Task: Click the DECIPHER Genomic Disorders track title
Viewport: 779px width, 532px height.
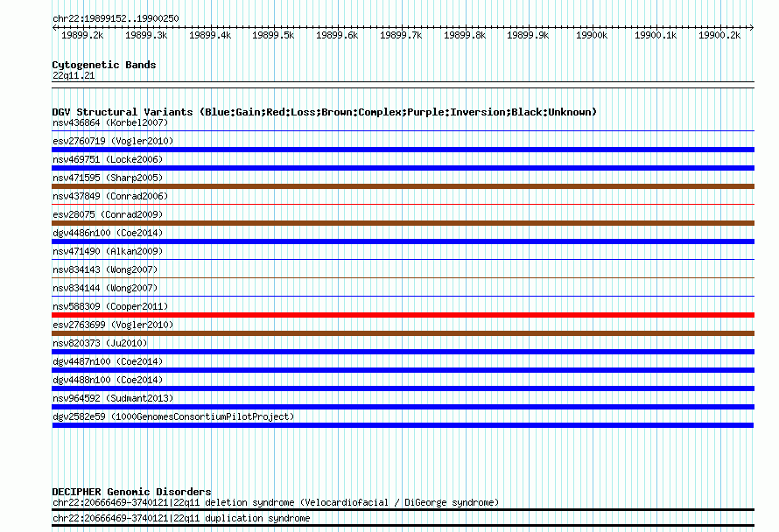Action: [131, 492]
